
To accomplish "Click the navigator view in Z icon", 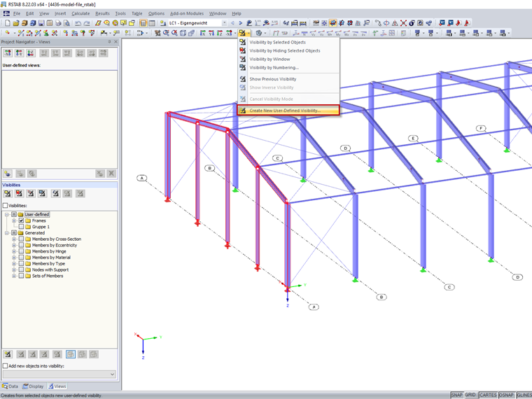I will click(x=31, y=53).
